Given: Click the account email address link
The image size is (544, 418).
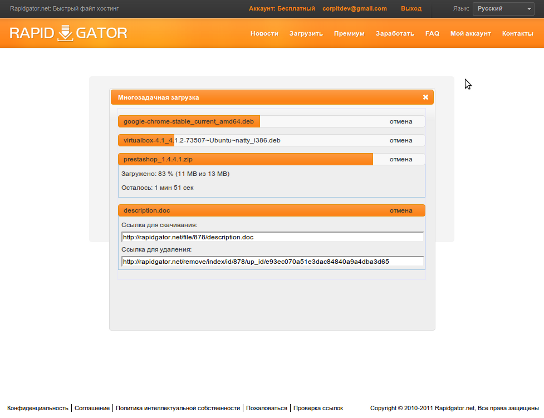Looking at the screenshot, I should [355, 9].
